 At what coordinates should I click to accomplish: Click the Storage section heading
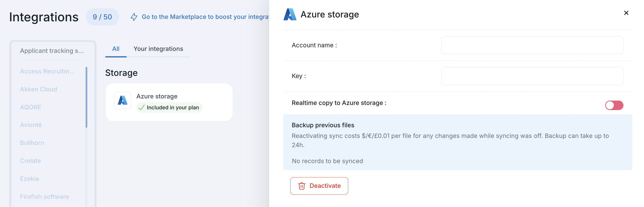pyautogui.click(x=121, y=73)
